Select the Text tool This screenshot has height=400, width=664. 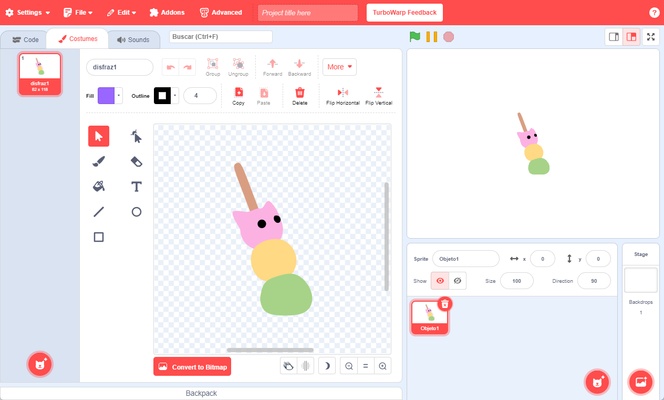(136, 187)
